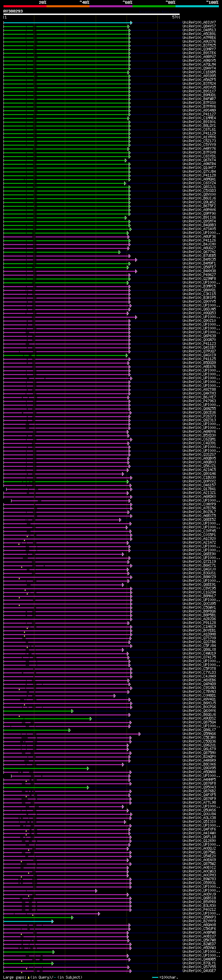222x980 pixels.
Task: Click the UniRef100_P41129 entry
Action: click(x=199, y=133)
